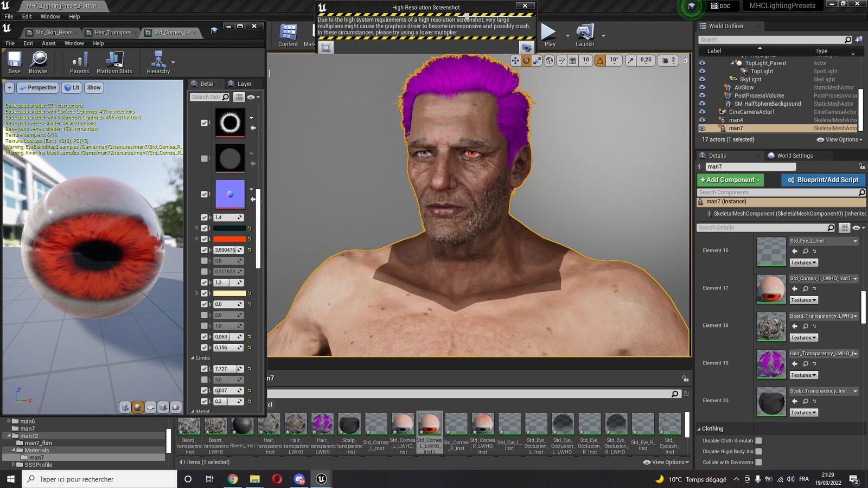
Task: Use selected asset arrow for Element 18
Action: [795, 326]
